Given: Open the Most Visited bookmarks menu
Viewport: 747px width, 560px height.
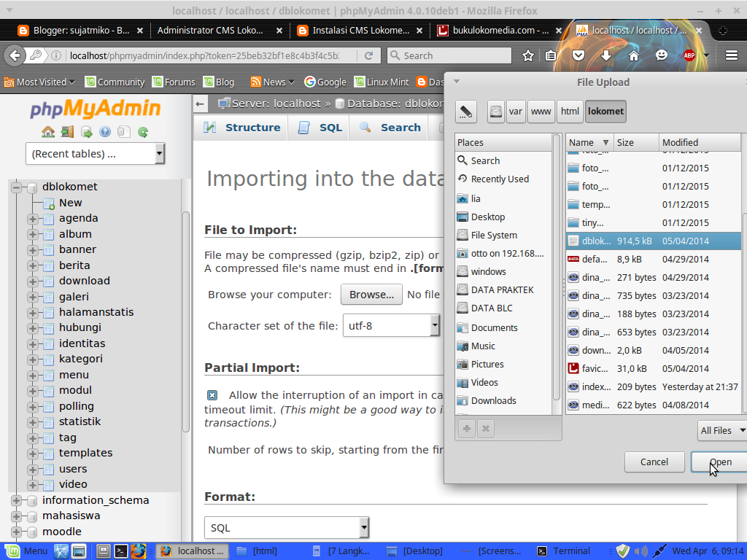Looking at the screenshot, I should (39, 82).
